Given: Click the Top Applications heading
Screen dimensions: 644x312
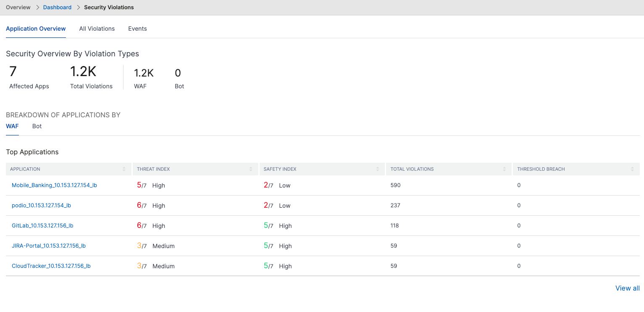Looking at the screenshot, I should 32,152.
